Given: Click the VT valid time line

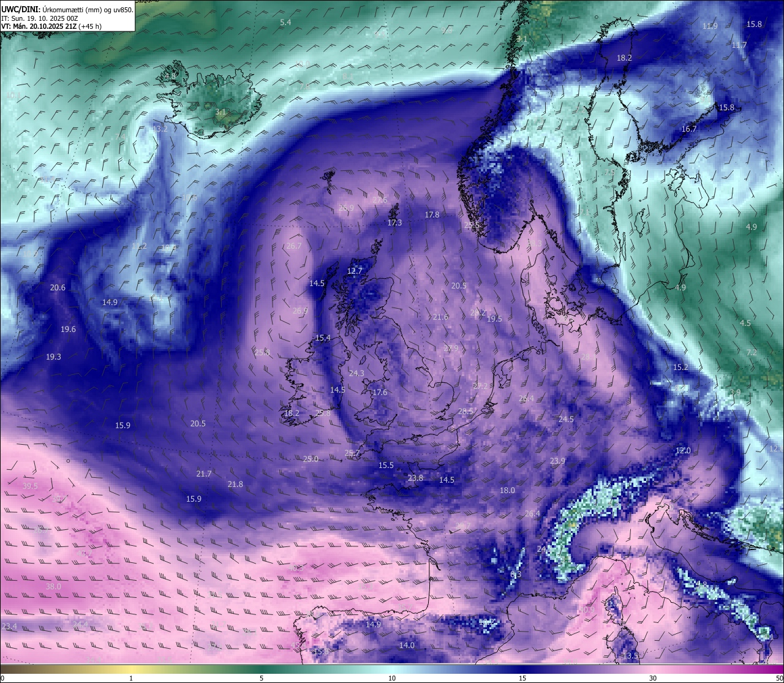Looking at the screenshot, I should [x=51, y=26].
